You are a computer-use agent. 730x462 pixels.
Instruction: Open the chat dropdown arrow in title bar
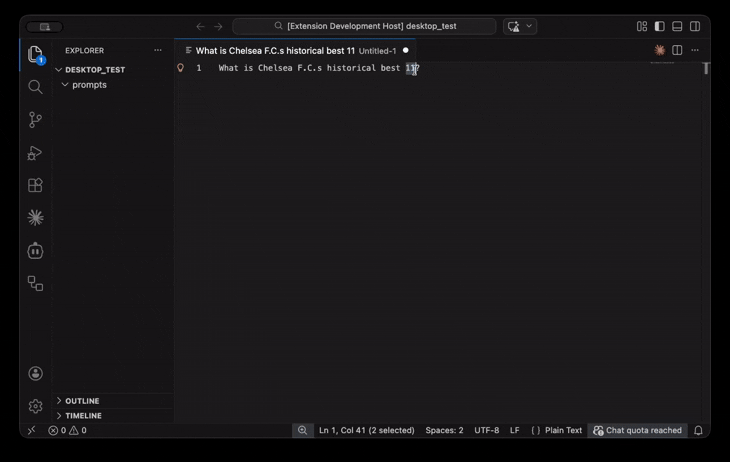point(529,26)
